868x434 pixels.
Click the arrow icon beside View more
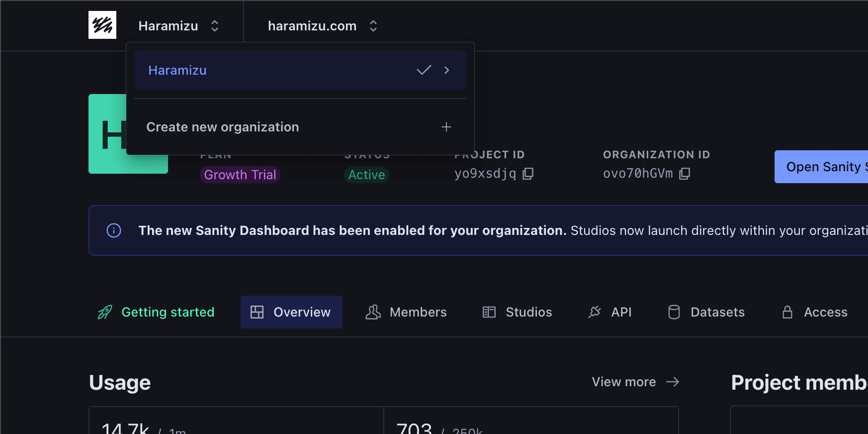click(673, 382)
